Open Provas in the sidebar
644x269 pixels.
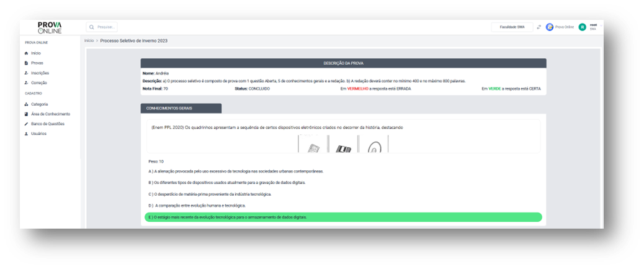tap(37, 63)
